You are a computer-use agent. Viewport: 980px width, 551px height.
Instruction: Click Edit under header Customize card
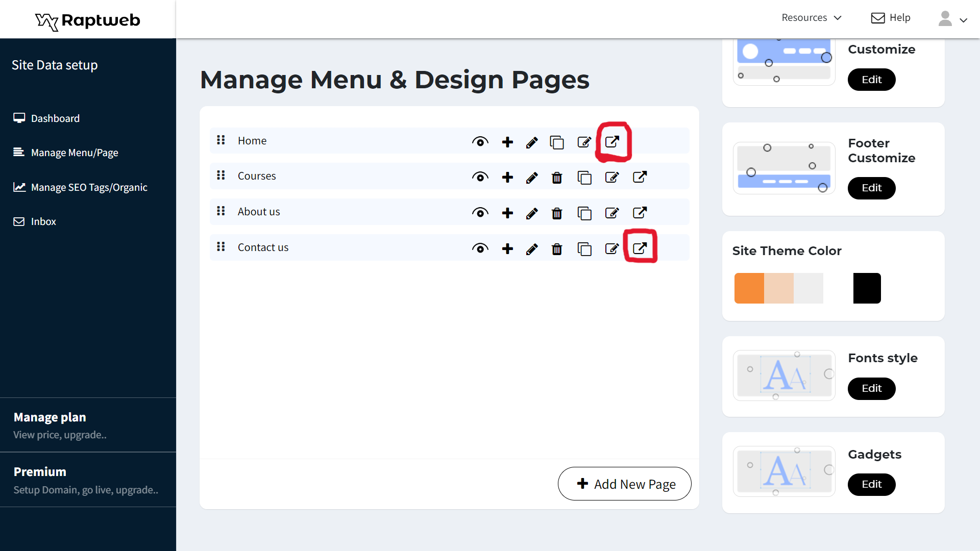[871, 80]
